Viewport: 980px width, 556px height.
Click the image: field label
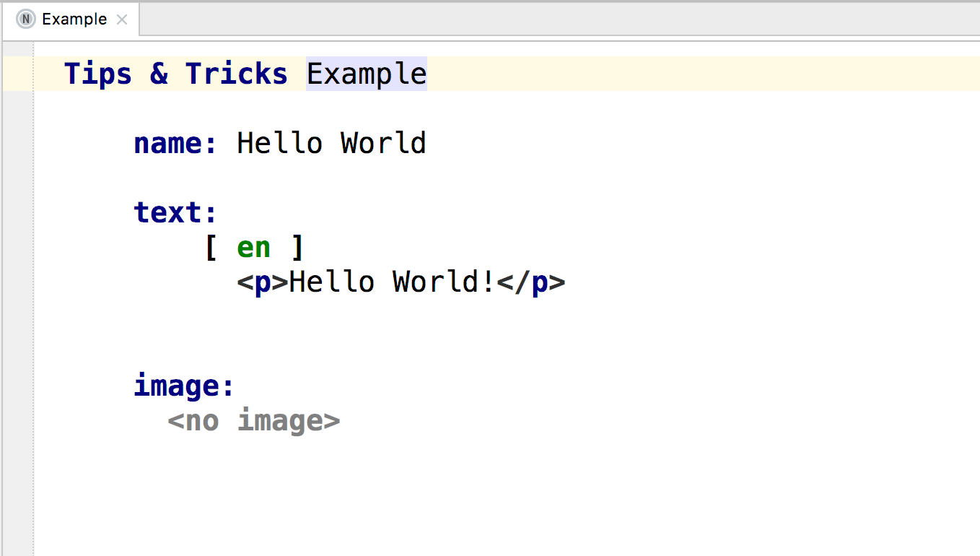click(x=180, y=385)
